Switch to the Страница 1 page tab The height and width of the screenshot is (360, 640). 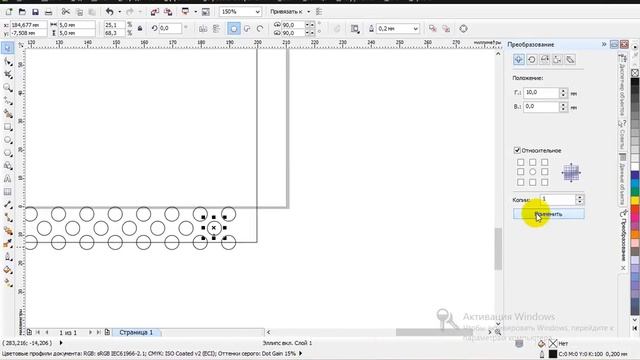[136, 332]
